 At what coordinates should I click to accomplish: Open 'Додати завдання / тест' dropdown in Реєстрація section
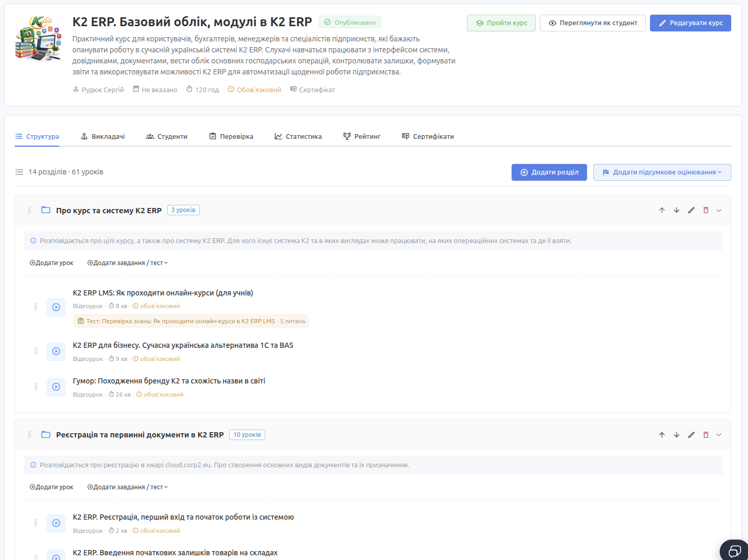[x=128, y=487]
